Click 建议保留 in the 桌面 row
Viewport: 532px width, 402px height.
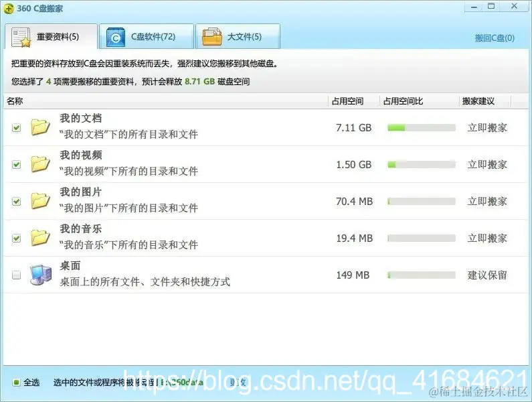point(487,275)
